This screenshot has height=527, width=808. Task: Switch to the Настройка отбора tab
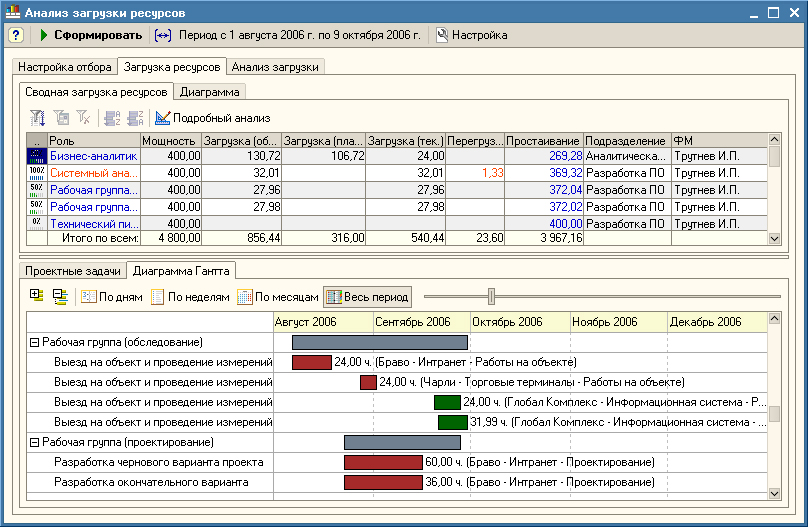pyautogui.click(x=65, y=68)
